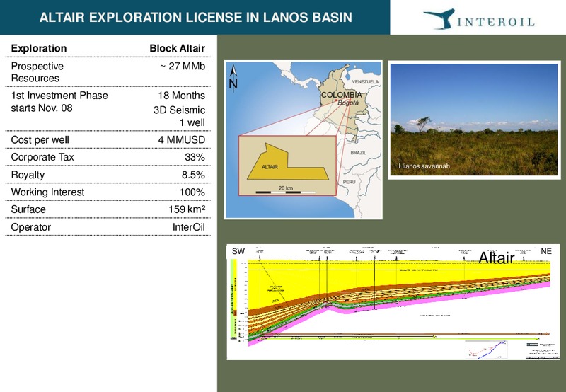Click the '~ 27 MMb' value

[x=183, y=66]
